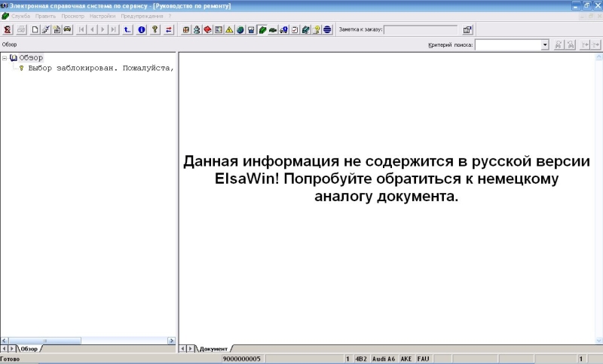Image resolution: width=603 pixels, height=364 pixels.
Task: Click the red book toolbar icon
Action: 207,29
